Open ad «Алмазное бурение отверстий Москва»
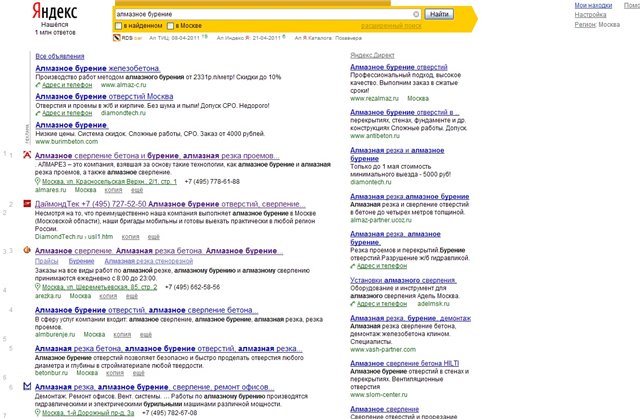640x419 pixels. [104, 96]
